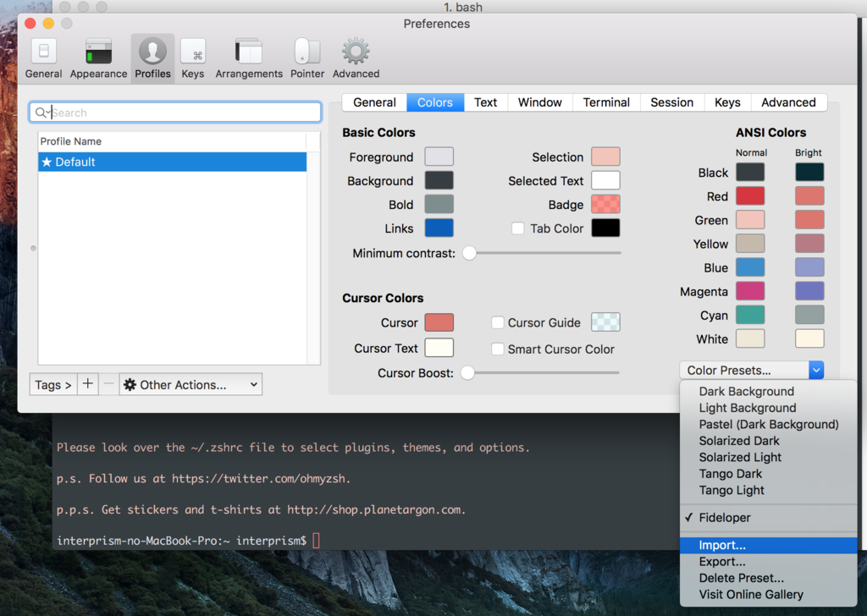This screenshot has height=616, width=867.
Task: Choose Pastel (Dark Background) preset
Action: coord(769,424)
